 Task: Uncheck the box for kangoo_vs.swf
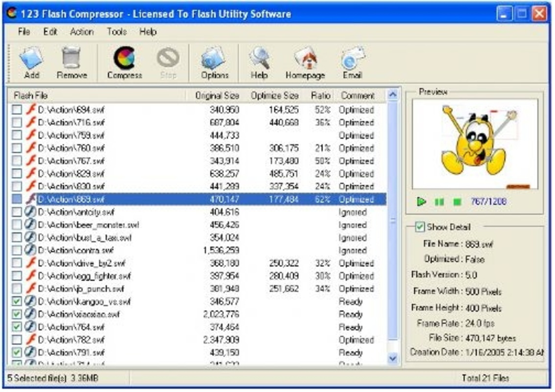(17, 301)
